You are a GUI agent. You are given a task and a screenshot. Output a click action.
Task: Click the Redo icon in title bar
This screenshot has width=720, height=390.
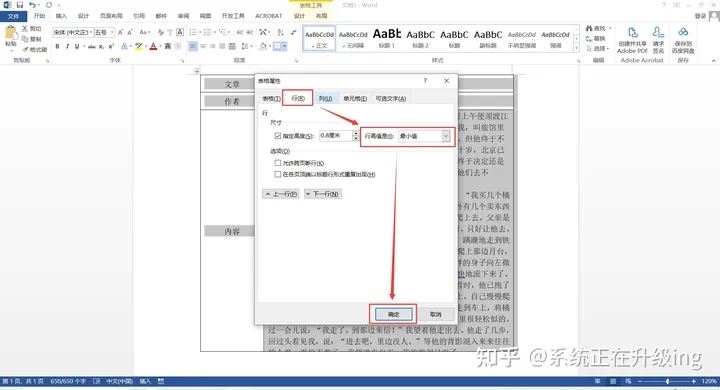pos(49,5)
